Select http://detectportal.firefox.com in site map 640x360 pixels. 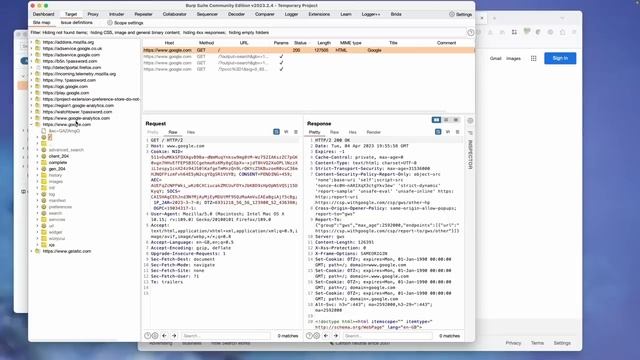pyautogui.click(x=72, y=67)
